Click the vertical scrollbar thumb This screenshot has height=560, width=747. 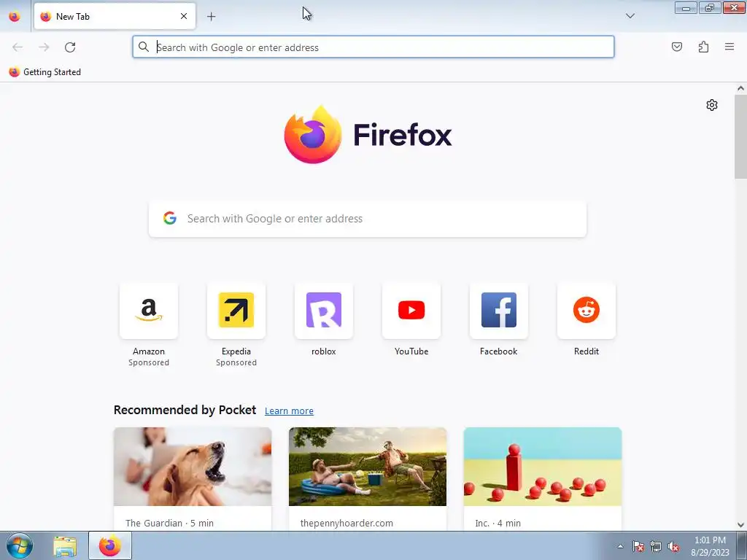click(x=740, y=136)
